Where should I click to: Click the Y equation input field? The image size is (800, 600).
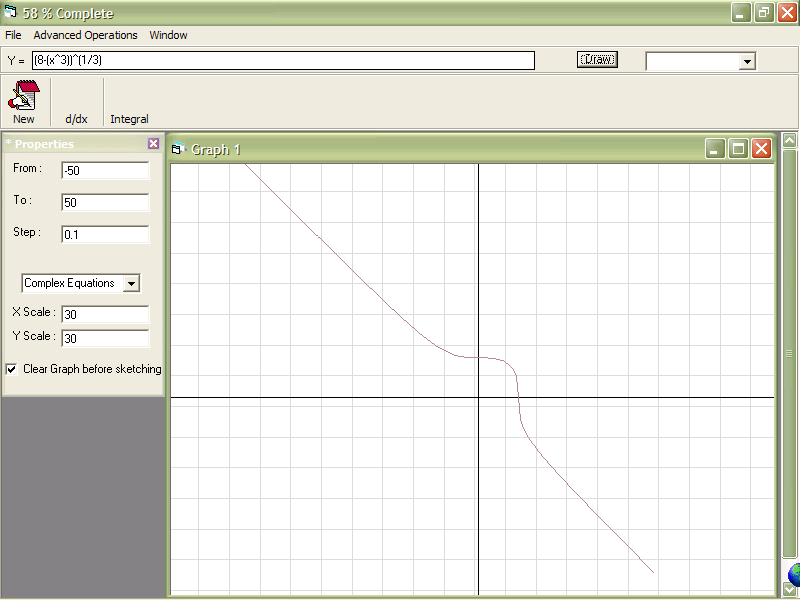click(283, 61)
